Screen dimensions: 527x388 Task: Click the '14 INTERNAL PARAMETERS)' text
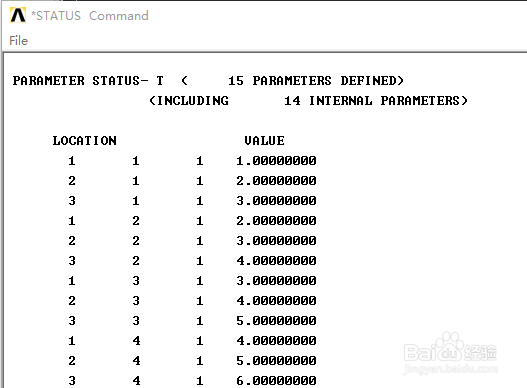[x=376, y=101]
